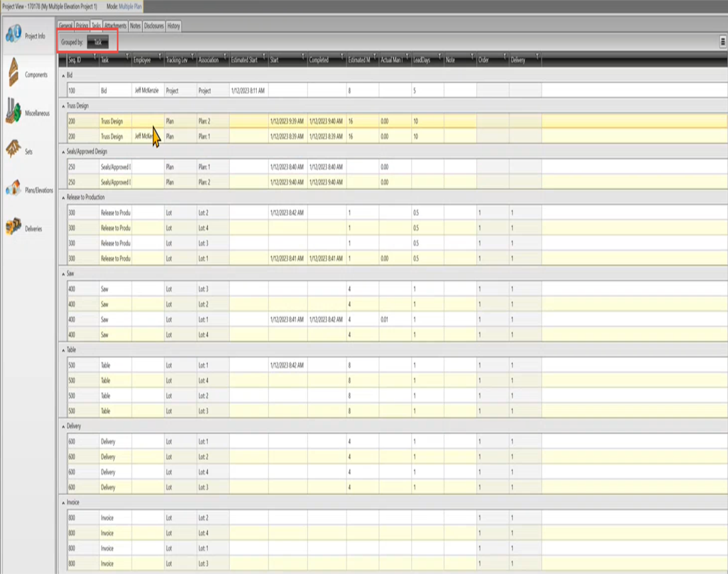Click the Tracking Lev column filter icon

tap(192, 56)
